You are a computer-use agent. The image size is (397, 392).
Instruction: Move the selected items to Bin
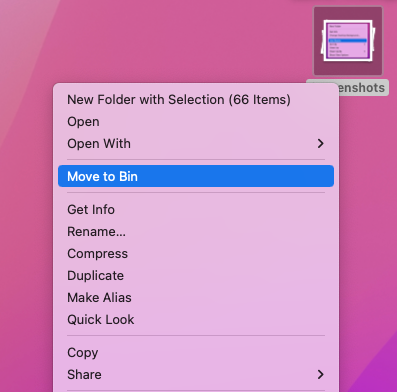click(x=196, y=176)
